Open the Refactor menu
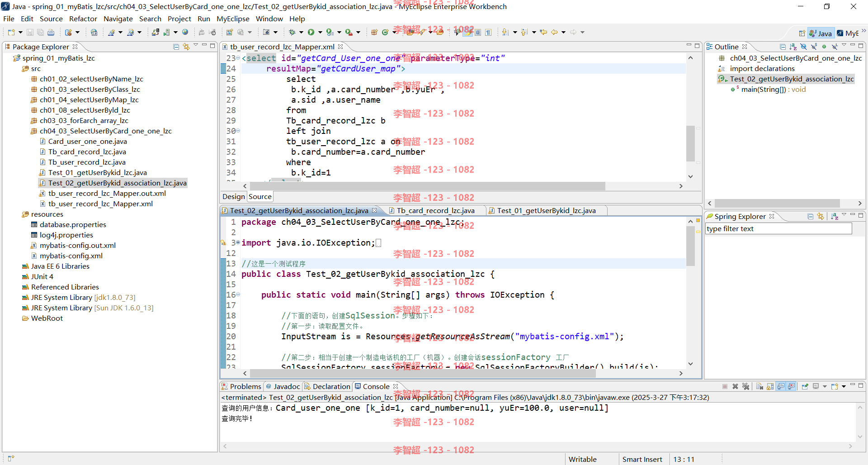868x465 pixels. 83,19
